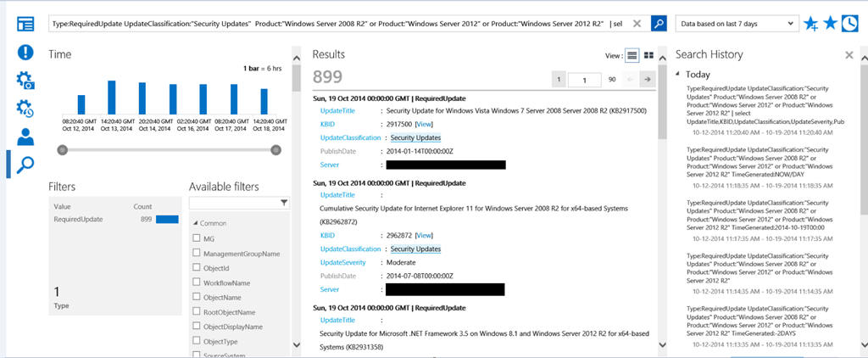868x358 pixels.
Task: Save search with the star-plus icon
Action: [x=811, y=24]
